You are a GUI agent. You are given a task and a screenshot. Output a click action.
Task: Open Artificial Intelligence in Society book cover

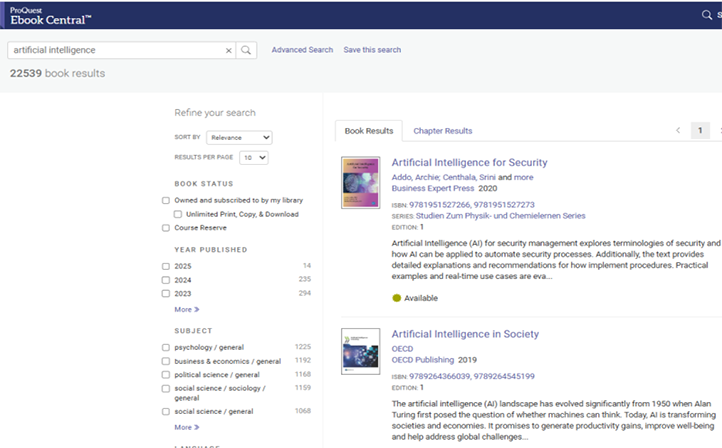pyautogui.click(x=360, y=352)
